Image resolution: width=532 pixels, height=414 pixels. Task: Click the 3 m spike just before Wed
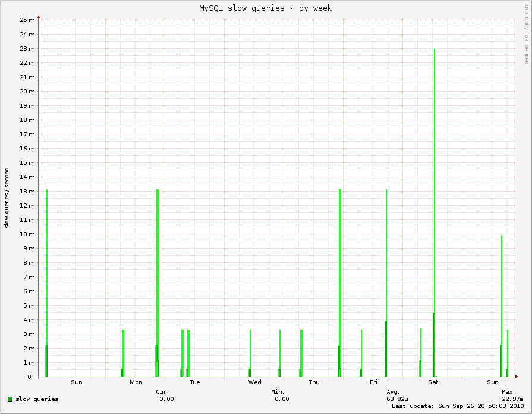point(250,353)
